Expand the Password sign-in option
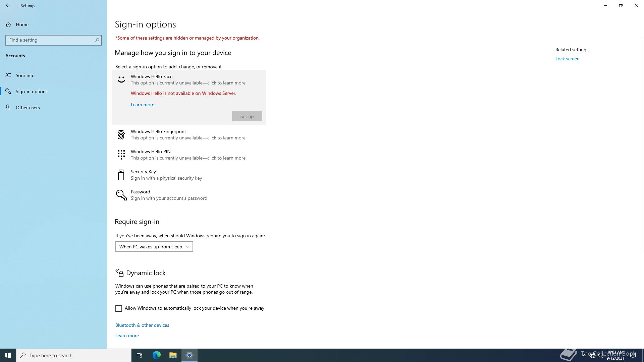 (189, 195)
